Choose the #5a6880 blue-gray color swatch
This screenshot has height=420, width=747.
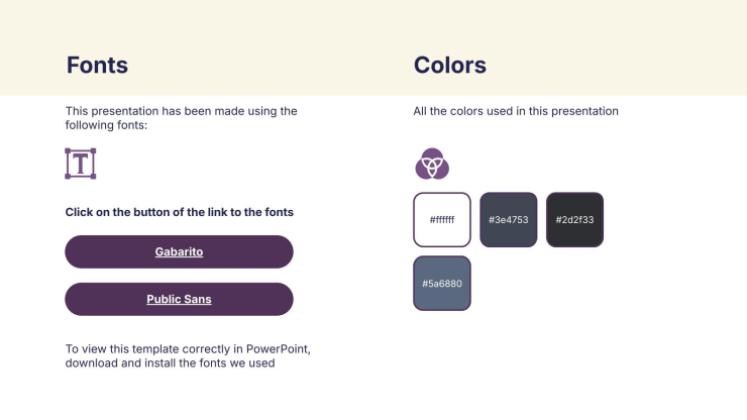point(442,283)
